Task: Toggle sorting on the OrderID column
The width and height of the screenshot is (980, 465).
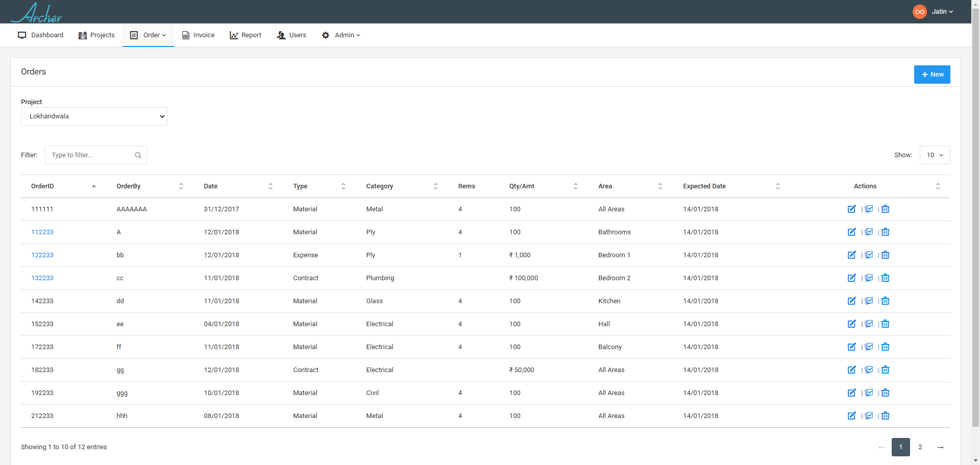Action: click(x=63, y=186)
